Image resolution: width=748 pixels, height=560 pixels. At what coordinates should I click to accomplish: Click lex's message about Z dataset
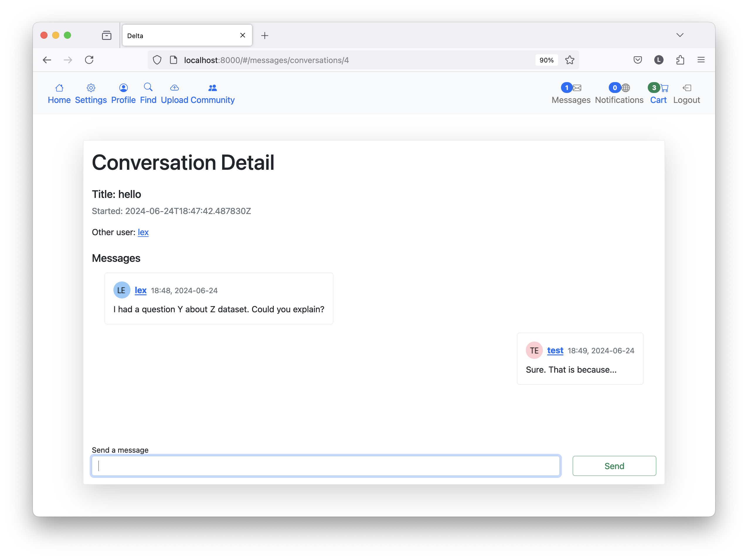click(x=219, y=309)
